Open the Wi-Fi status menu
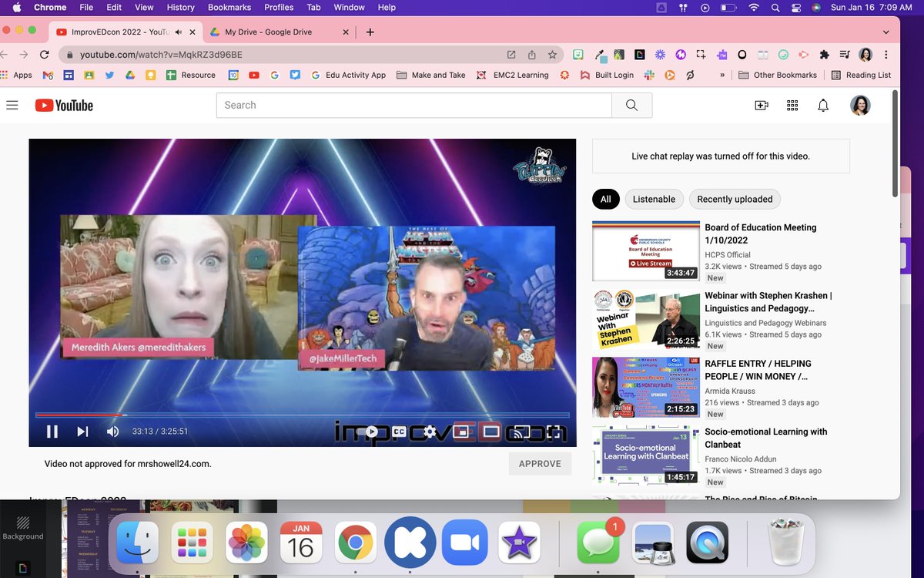Screen dimensions: 924x578 [x=753, y=7]
